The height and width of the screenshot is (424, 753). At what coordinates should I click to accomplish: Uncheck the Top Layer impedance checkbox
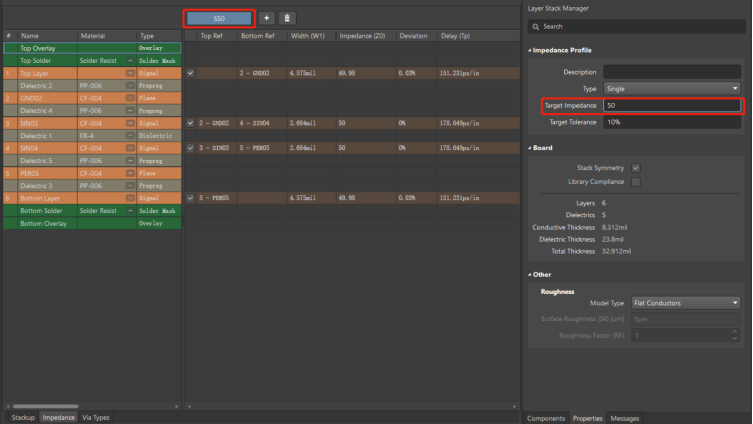190,73
